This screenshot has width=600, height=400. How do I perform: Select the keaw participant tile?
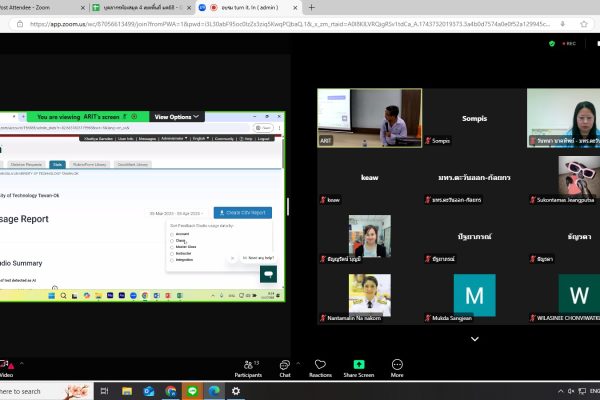370,177
